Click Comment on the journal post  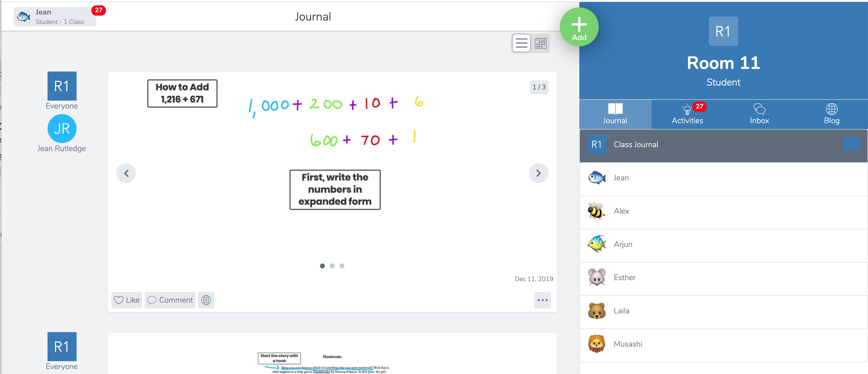[x=170, y=300]
